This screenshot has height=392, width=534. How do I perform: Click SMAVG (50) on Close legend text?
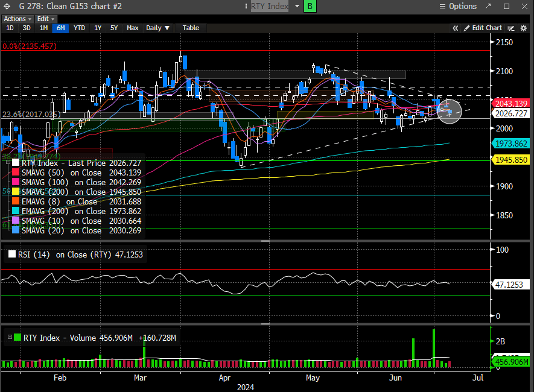[62, 172]
